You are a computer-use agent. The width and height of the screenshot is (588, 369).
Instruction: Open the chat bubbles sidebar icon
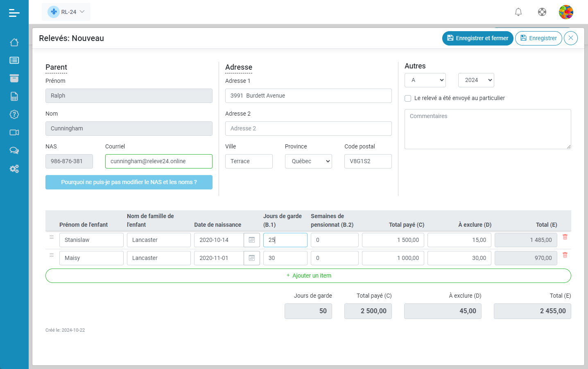[x=14, y=150]
